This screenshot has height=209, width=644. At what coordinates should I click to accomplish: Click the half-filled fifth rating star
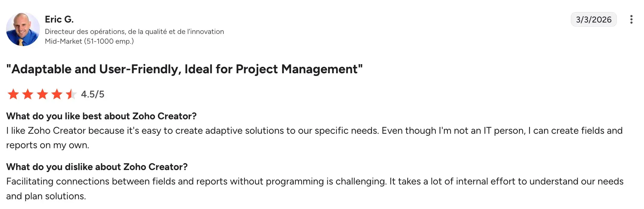click(71, 94)
